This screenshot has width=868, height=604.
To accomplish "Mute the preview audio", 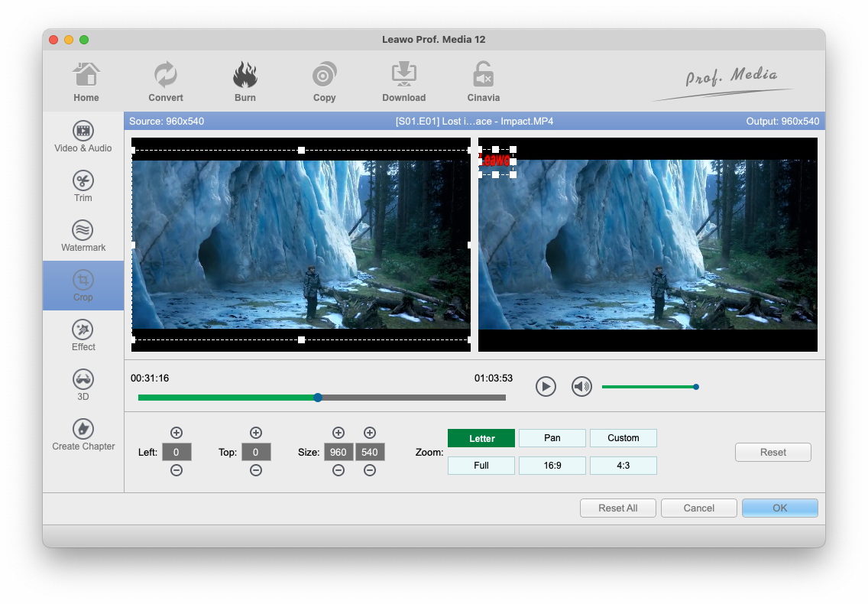I will pyautogui.click(x=581, y=387).
